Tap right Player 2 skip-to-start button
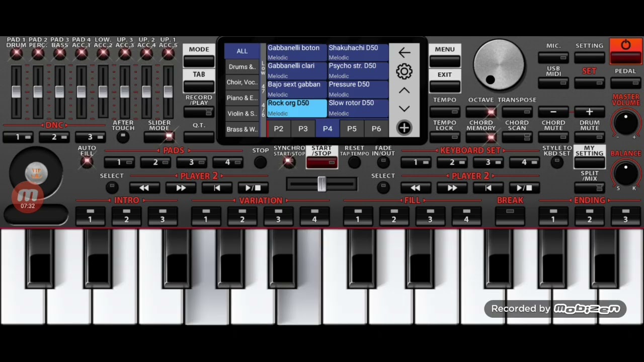Screen dimensions: 644x362 point(488,188)
